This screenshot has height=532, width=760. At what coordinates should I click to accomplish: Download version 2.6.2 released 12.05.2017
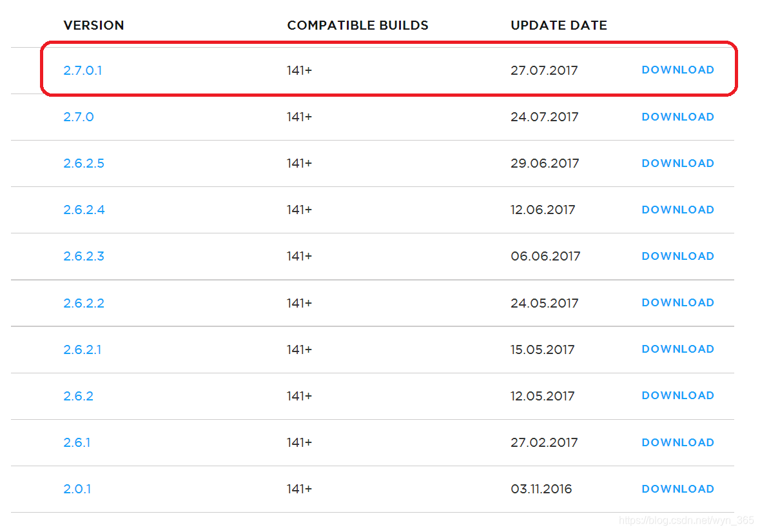(677, 396)
